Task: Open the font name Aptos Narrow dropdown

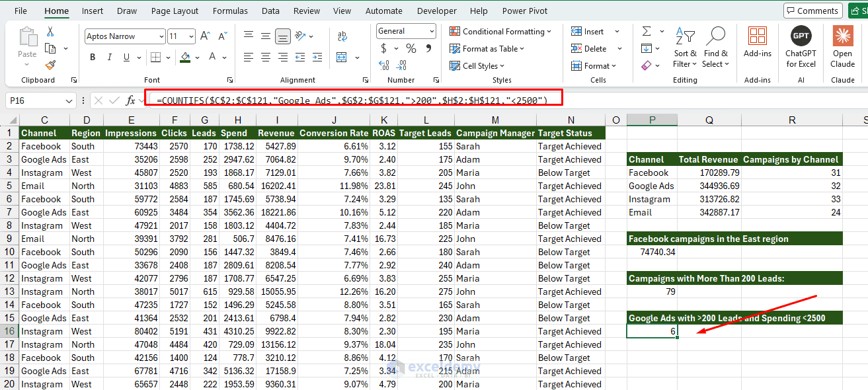Action: click(x=161, y=36)
